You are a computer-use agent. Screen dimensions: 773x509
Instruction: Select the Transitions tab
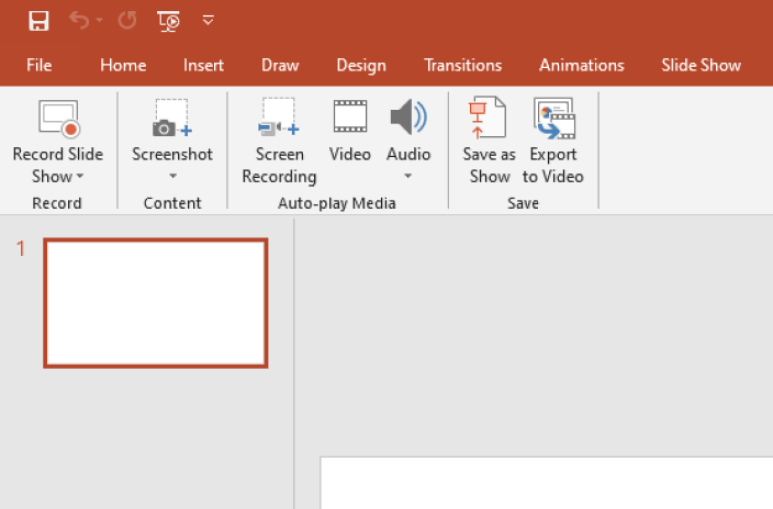463,65
